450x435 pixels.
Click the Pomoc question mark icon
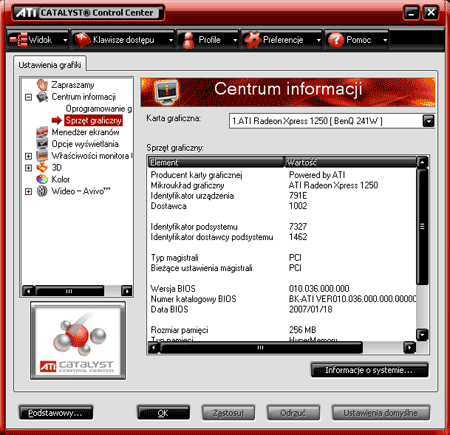point(336,40)
